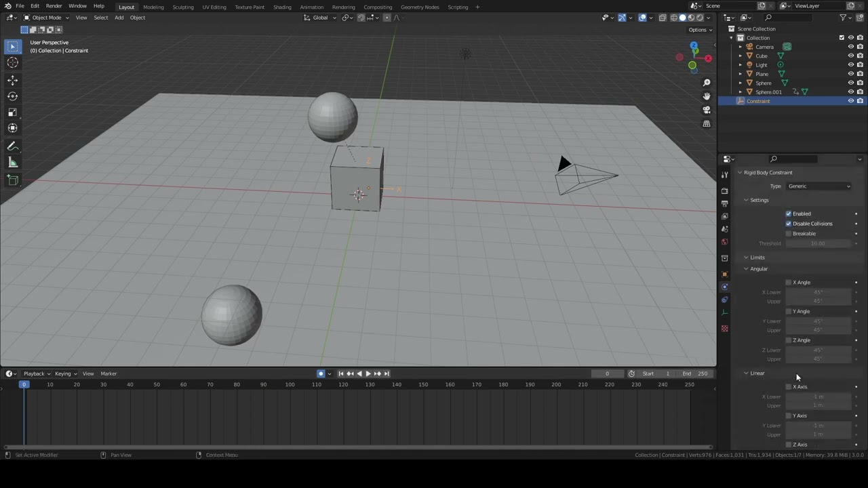This screenshot has width=868, height=488.
Task: Click the X axis on navigation gizmo
Action: tap(708, 58)
